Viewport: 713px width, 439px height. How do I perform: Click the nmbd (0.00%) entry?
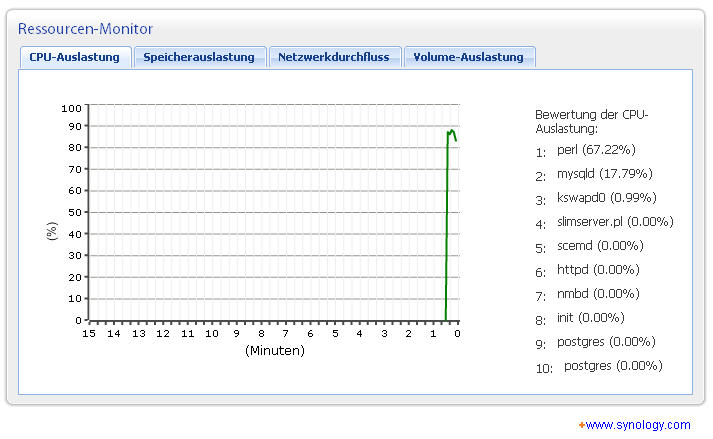coord(598,294)
